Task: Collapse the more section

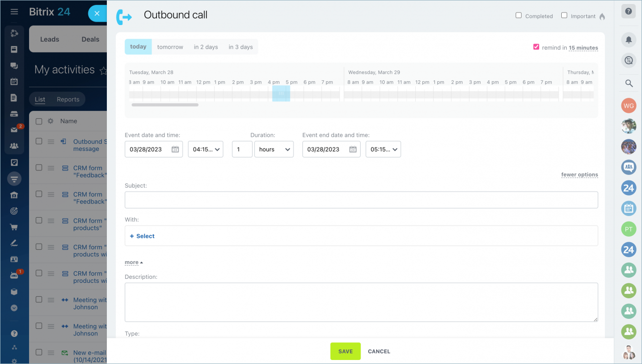Action: click(134, 262)
